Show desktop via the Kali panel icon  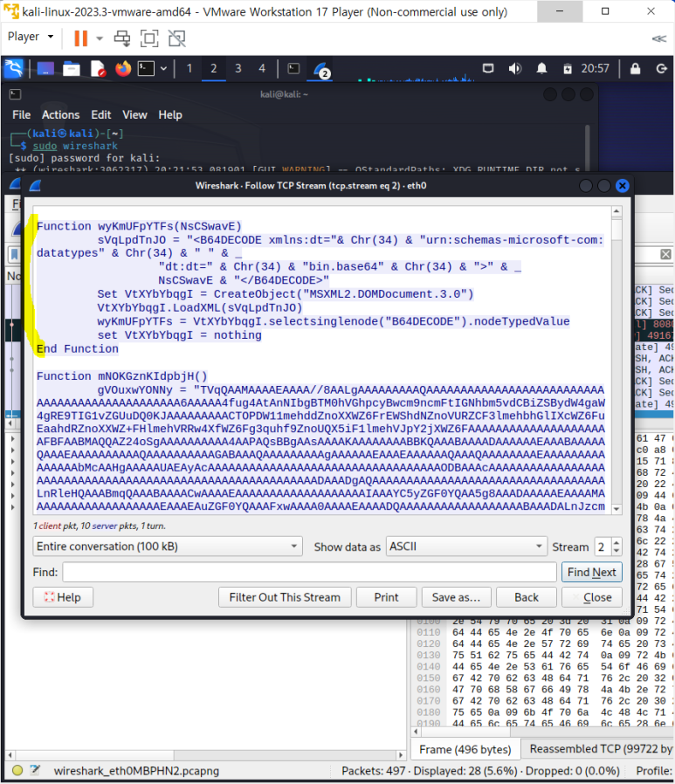pyautogui.click(x=45, y=68)
